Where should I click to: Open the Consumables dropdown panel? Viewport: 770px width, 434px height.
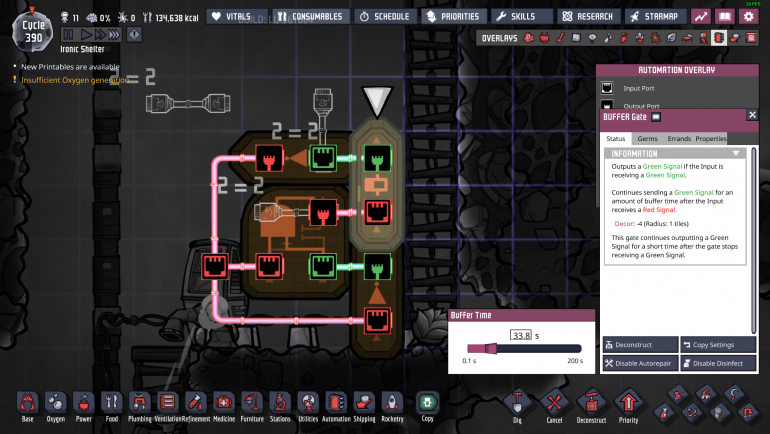[x=311, y=16]
